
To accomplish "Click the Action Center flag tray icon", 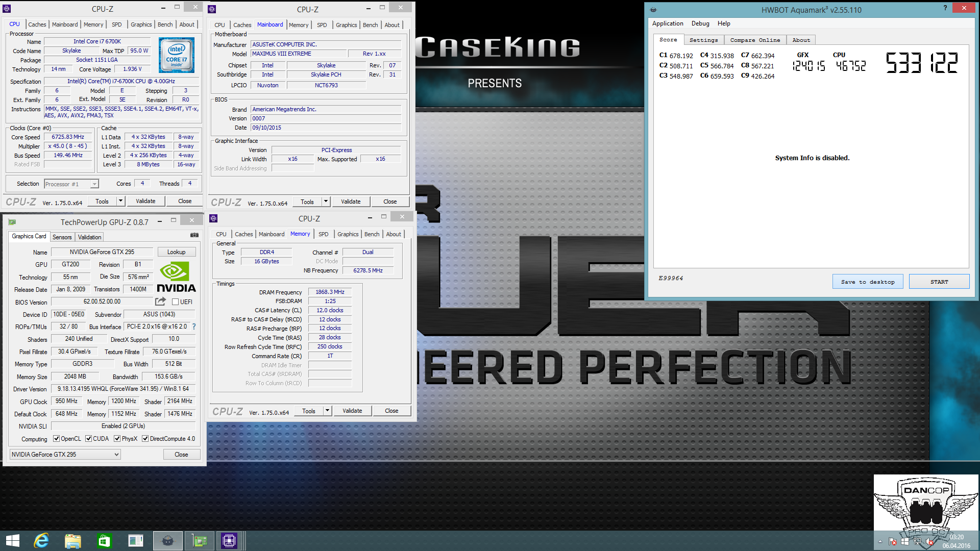I will [893, 542].
